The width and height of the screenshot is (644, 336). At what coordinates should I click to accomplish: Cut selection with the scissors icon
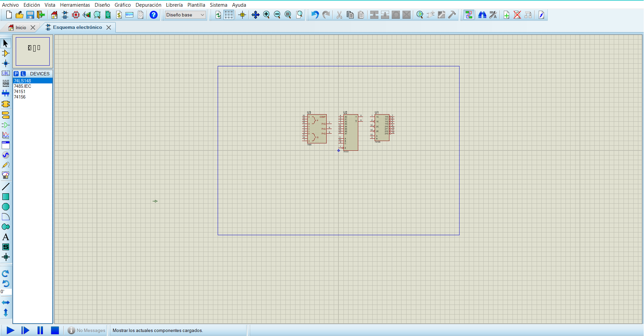click(x=339, y=15)
